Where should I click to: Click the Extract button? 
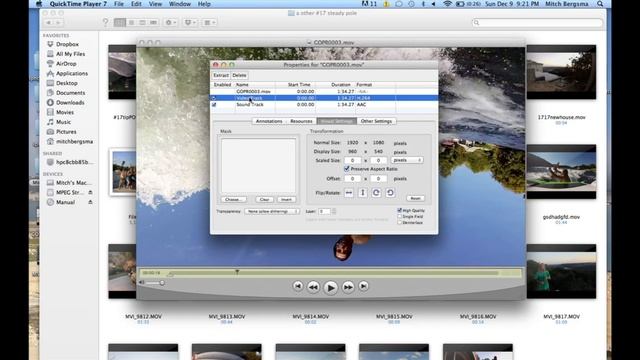tap(221, 76)
